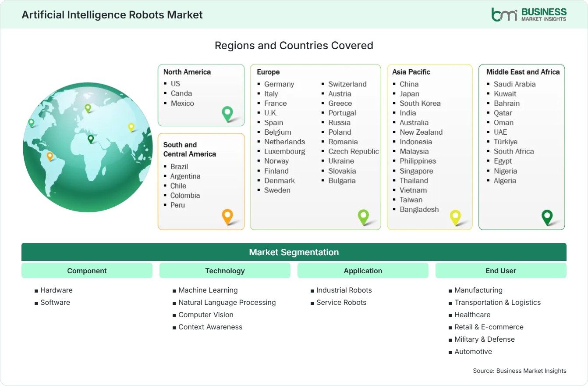Click the Middle East and Africa heading
Viewport: 588px width, 386px height.
523,72
